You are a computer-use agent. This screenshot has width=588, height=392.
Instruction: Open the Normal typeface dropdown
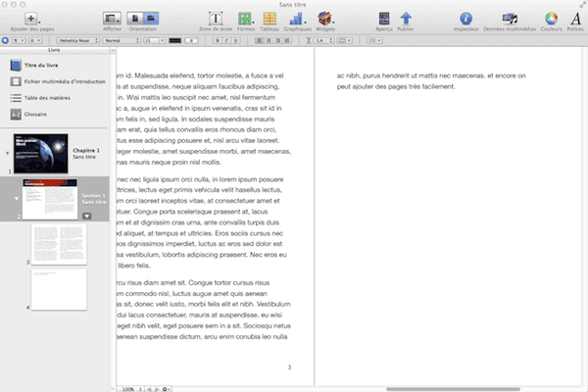click(122, 40)
